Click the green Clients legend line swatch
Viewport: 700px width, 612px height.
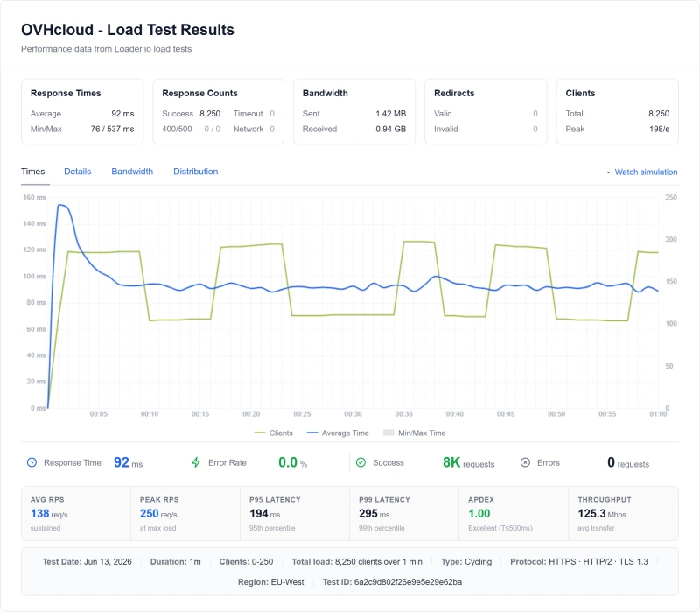(259, 433)
